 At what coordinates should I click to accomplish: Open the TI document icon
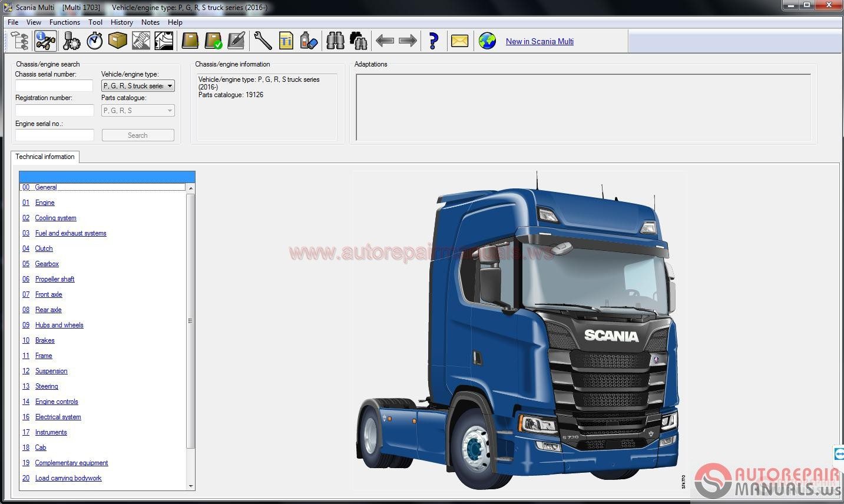(286, 41)
